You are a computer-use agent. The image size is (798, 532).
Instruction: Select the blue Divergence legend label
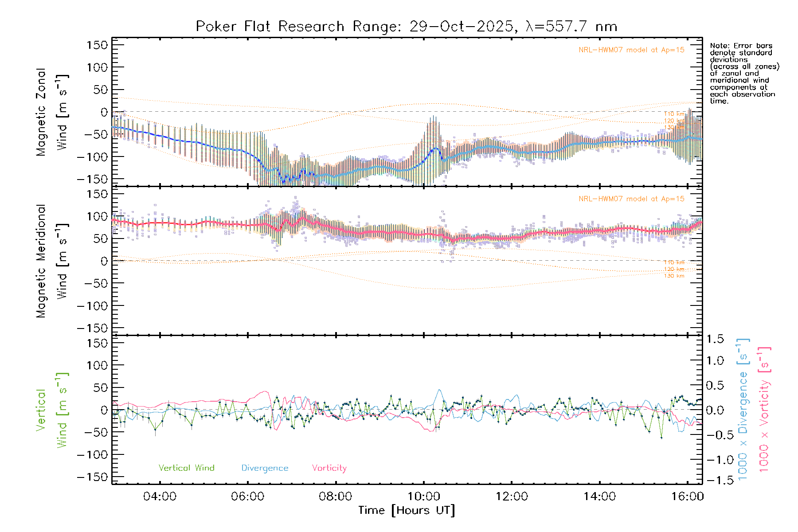point(265,468)
